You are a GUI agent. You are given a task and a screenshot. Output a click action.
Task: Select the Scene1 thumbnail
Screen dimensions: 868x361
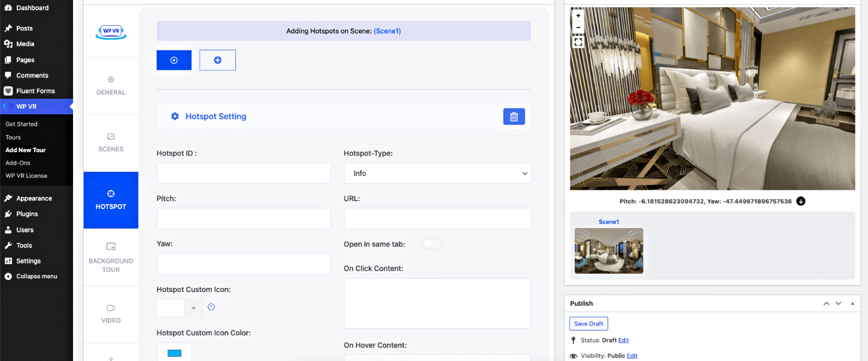tap(609, 251)
